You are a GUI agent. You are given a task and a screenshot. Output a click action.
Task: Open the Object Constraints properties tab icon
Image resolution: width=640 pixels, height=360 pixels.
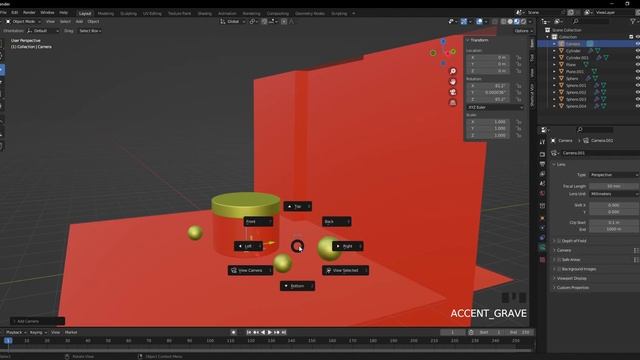(542, 238)
